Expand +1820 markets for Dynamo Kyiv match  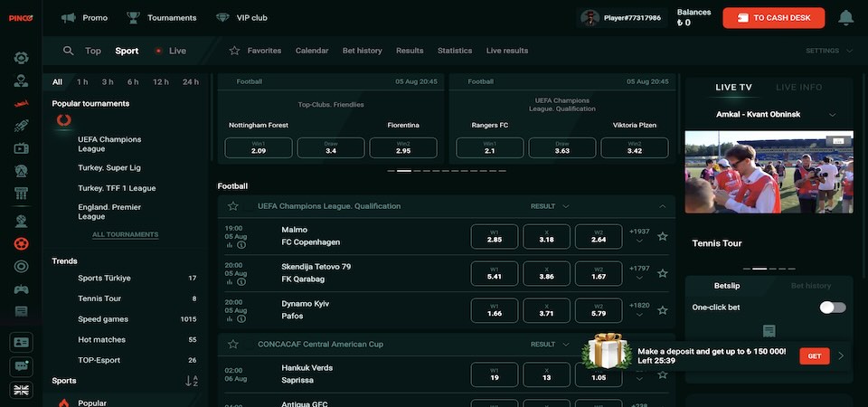pyautogui.click(x=639, y=309)
